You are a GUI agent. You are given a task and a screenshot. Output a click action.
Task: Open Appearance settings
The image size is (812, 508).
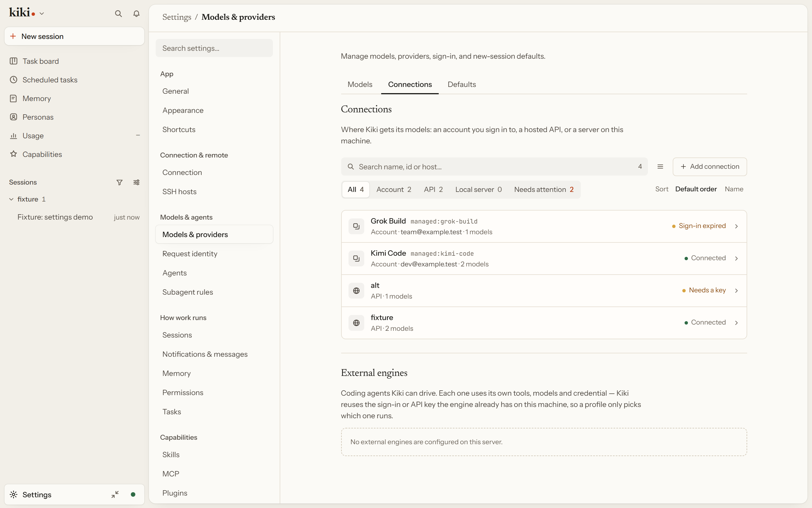tap(214, 110)
